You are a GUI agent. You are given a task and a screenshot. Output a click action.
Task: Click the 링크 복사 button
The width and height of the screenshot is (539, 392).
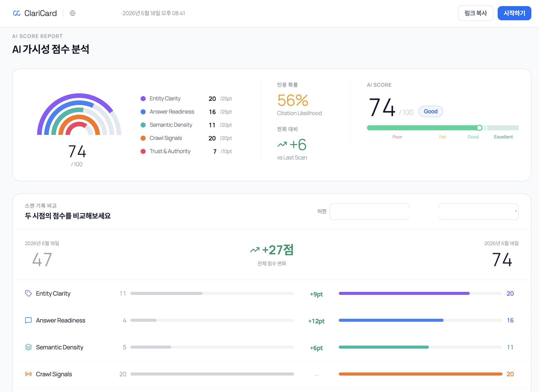pos(476,13)
